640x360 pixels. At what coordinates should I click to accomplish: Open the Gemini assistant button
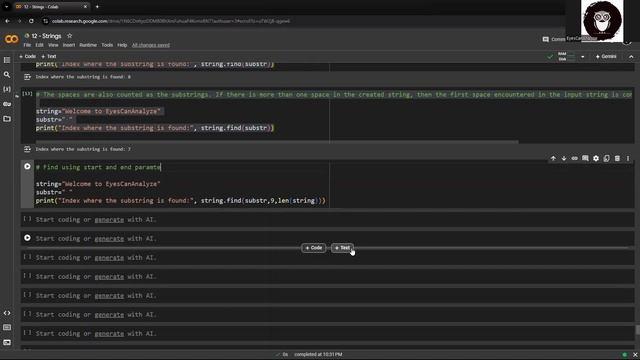click(x=606, y=56)
